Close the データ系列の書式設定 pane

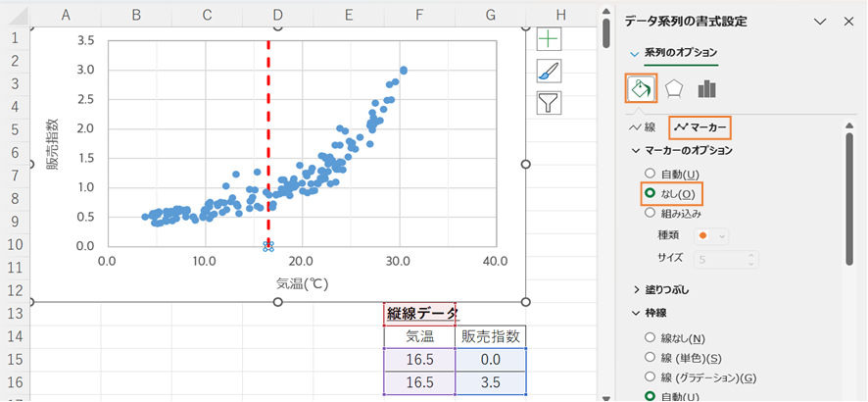848,22
